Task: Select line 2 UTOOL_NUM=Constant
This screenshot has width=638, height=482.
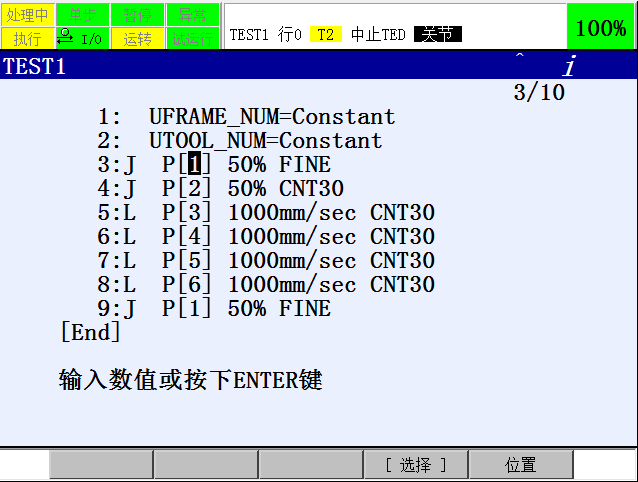Action: [266, 141]
